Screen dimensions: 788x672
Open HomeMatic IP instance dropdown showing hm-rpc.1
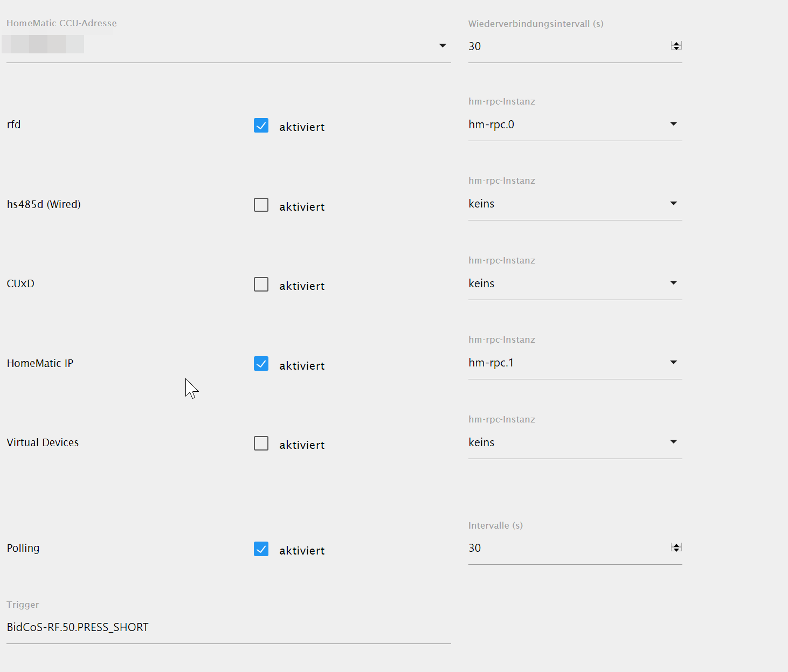(x=575, y=363)
